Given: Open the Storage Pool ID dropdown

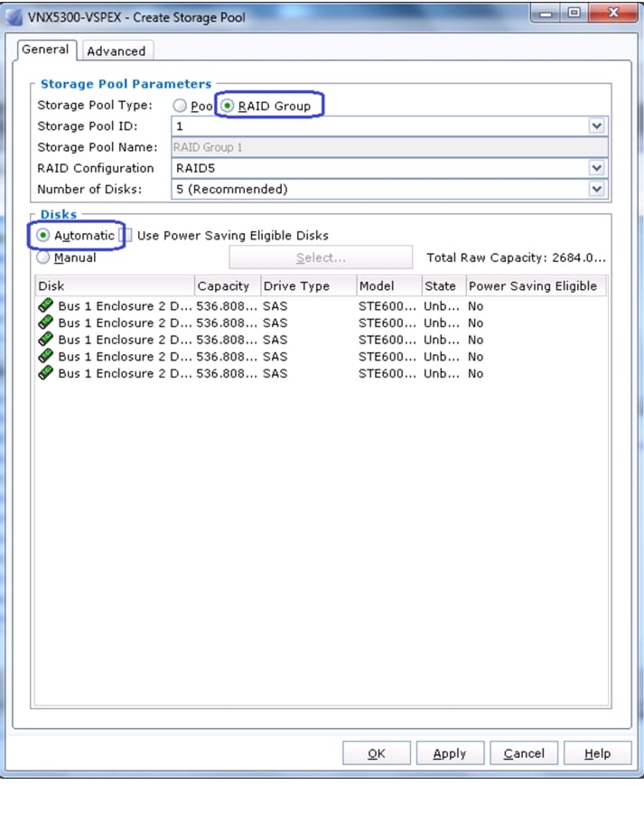Looking at the screenshot, I should [596, 126].
